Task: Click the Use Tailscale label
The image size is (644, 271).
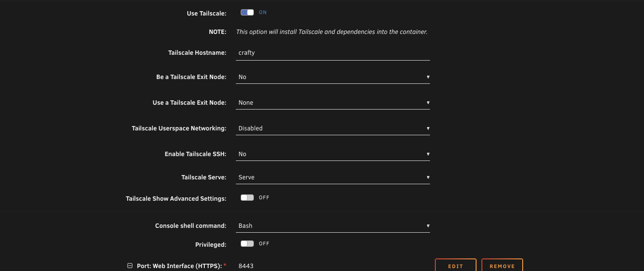Action: pyautogui.click(x=207, y=14)
